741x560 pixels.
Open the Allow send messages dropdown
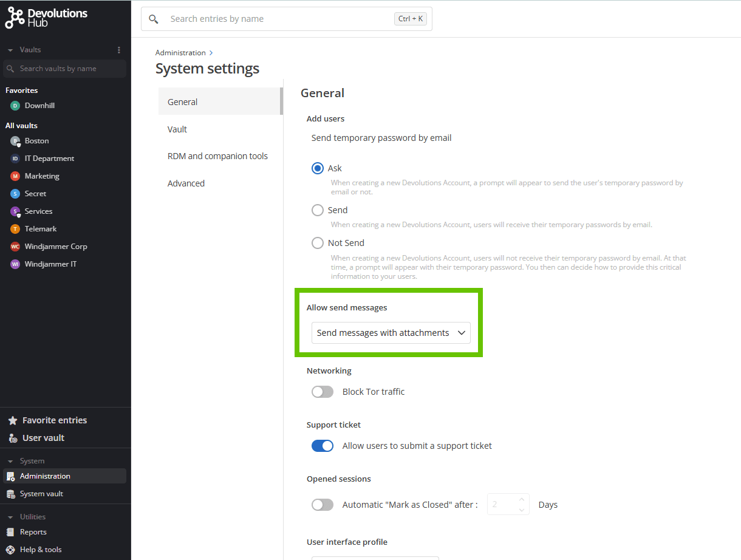click(391, 333)
